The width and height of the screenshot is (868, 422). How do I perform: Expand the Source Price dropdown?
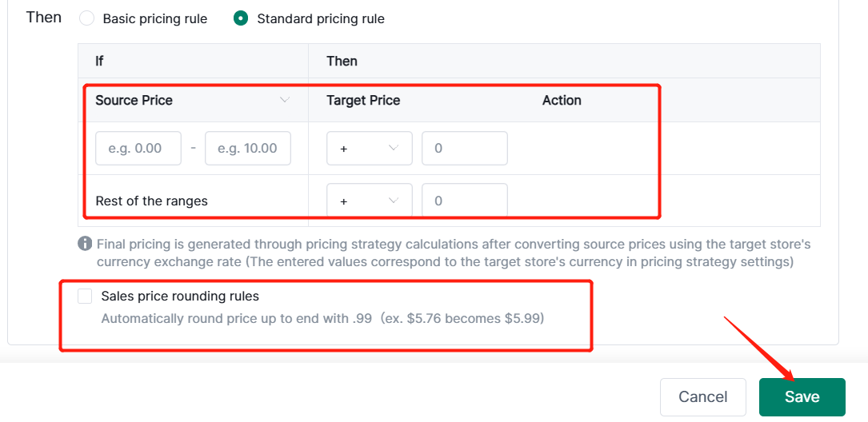(284, 101)
